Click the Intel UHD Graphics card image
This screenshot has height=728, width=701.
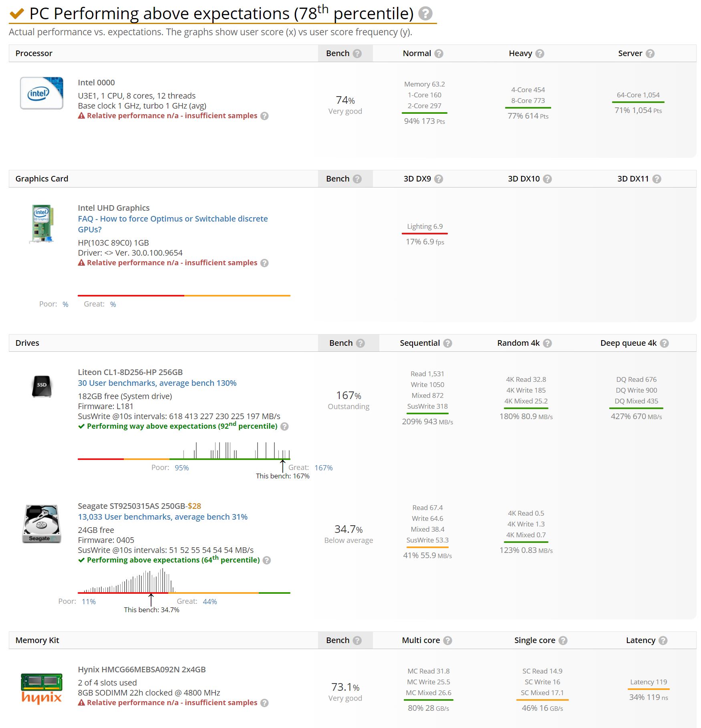click(x=42, y=224)
